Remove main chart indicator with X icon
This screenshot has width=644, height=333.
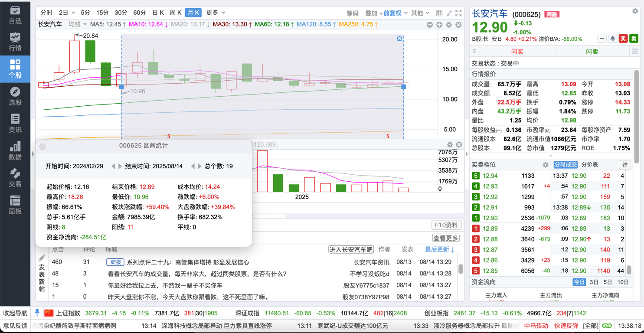click(x=458, y=25)
